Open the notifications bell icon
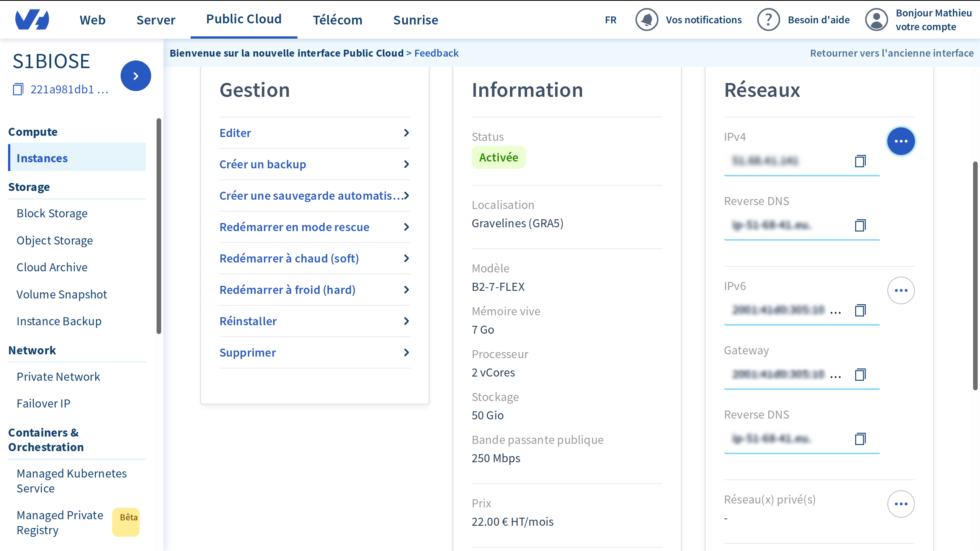The height and width of the screenshot is (551, 980). [x=647, y=20]
